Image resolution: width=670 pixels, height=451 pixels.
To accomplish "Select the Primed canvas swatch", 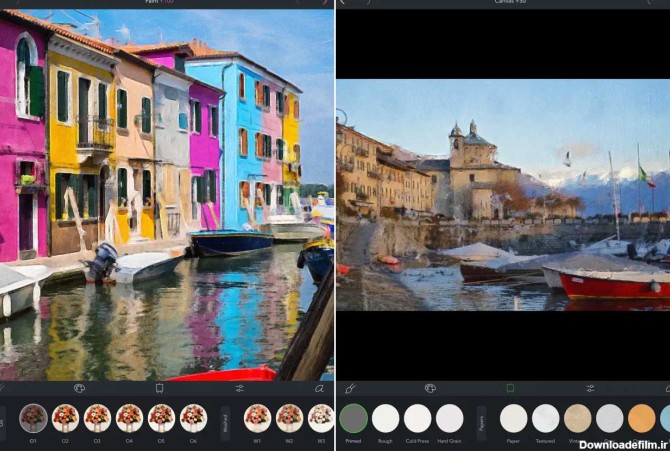I will (353, 418).
